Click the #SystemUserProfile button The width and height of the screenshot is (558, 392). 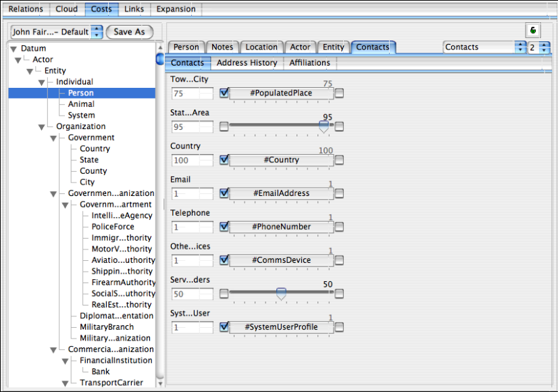(x=281, y=327)
